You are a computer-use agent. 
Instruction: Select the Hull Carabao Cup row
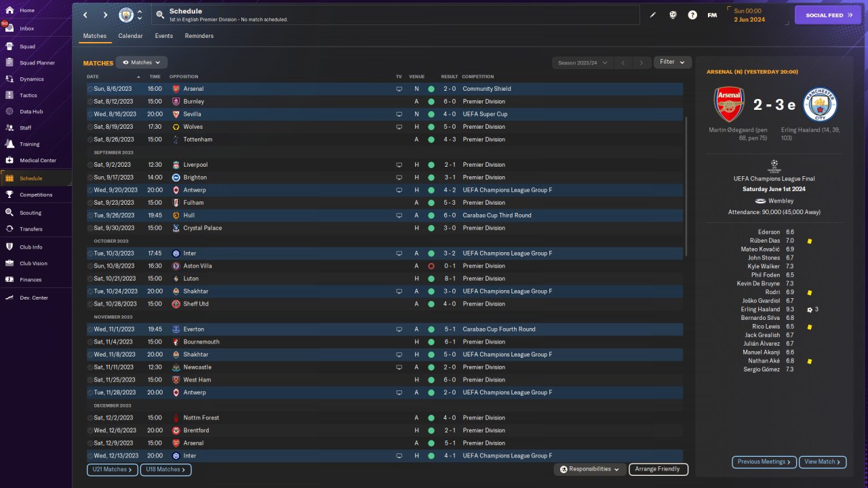(384, 215)
